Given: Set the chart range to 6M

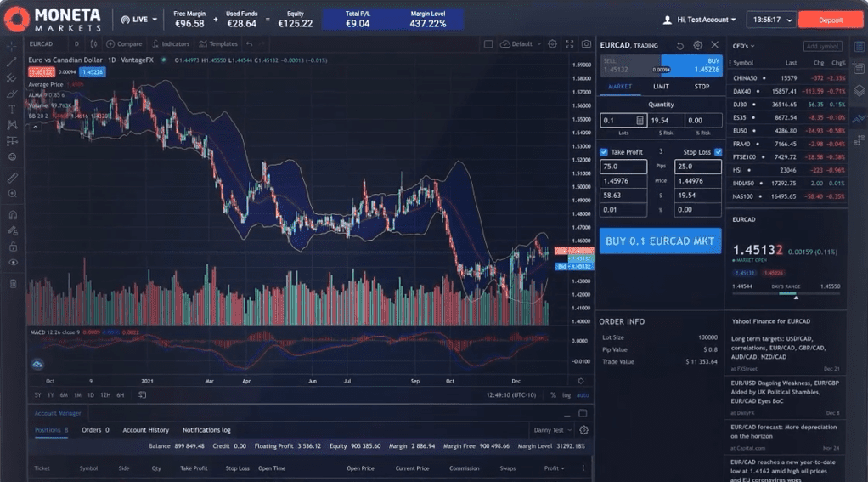Looking at the screenshot, I should 64,395.
